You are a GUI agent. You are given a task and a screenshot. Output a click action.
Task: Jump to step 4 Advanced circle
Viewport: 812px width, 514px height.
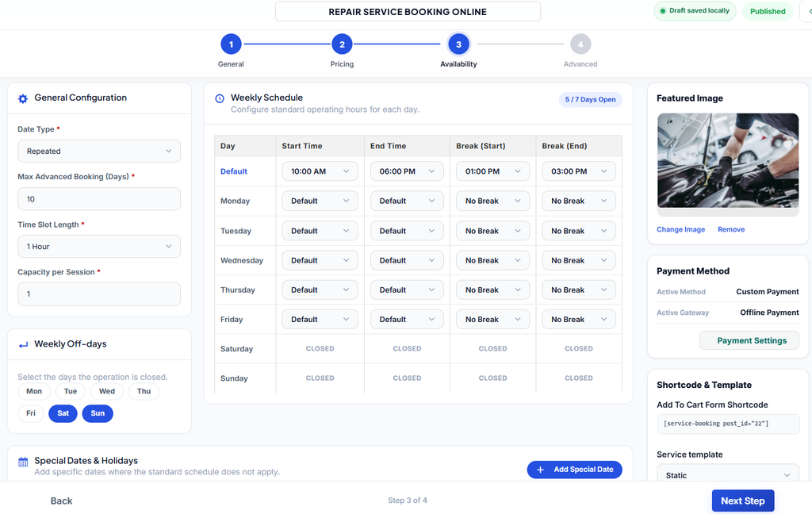[x=580, y=44]
